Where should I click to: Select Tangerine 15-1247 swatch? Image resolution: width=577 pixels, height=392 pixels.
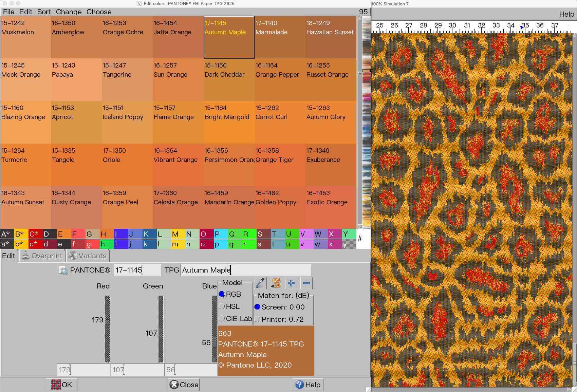127,79
